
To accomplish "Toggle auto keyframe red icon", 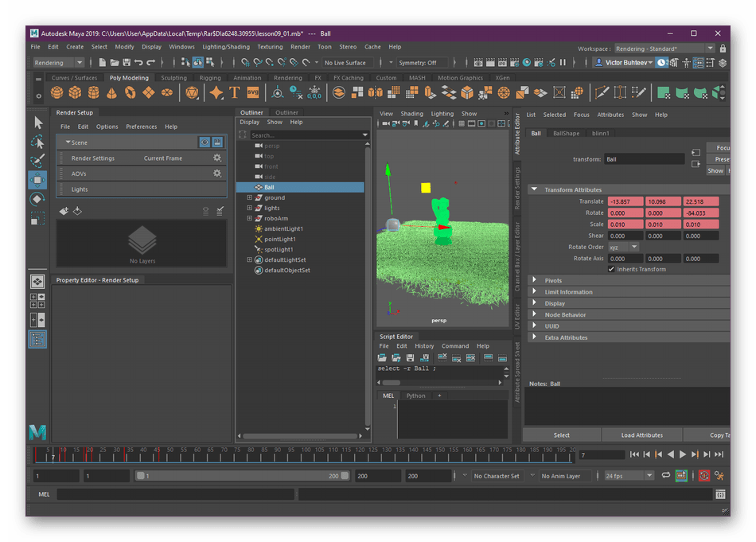I will [x=704, y=476].
